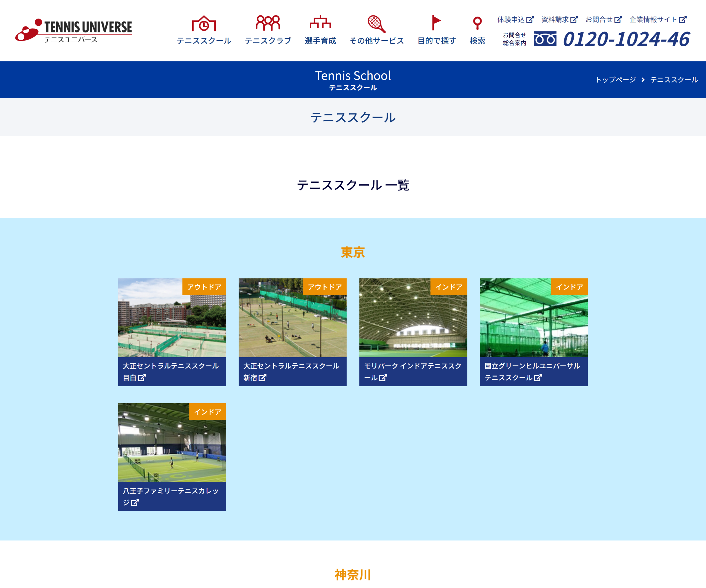Image resolution: width=706 pixels, height=588 pixels.
Task: Open モリパーク インドアテニススクール title
Action: pos(413,372)
